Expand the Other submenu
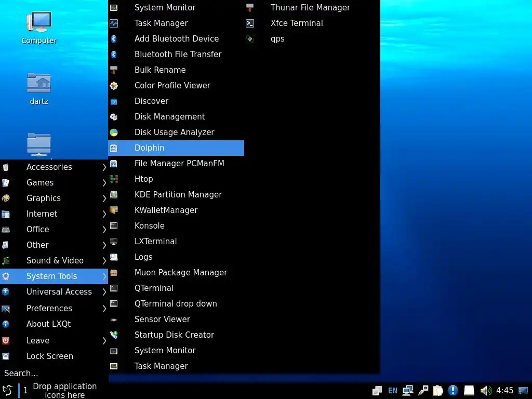532x399 pixels. tap(54, 245)
